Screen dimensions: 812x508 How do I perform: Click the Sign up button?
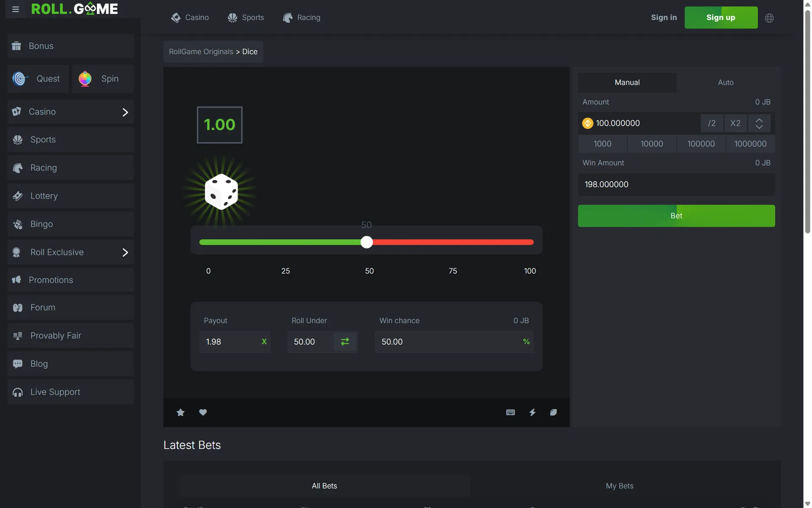click(721, 18)
